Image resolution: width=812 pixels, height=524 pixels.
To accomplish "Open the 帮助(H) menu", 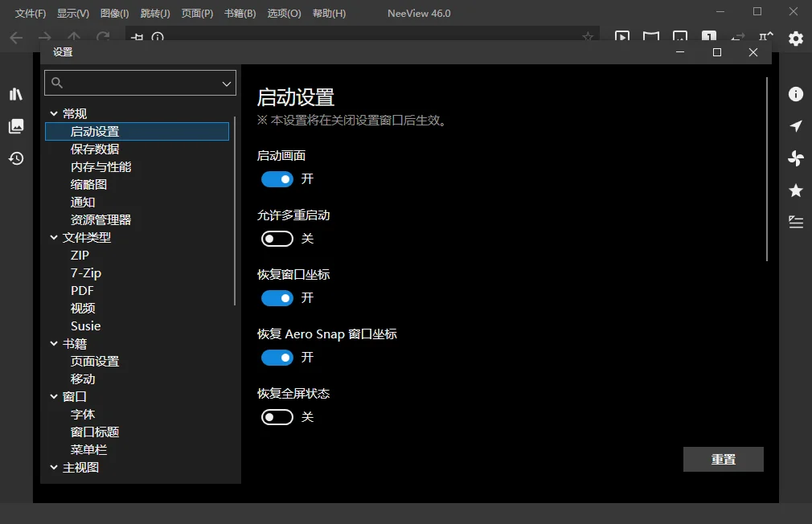I will 330,14.
